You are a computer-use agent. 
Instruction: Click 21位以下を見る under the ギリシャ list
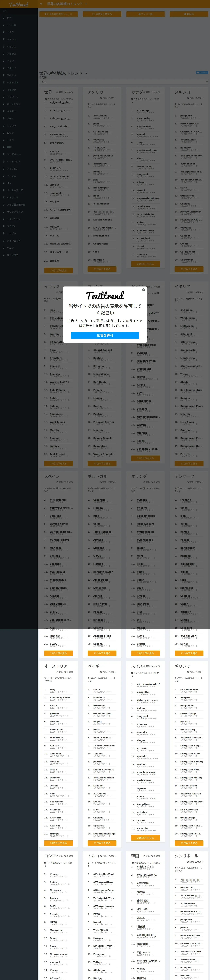189,843
